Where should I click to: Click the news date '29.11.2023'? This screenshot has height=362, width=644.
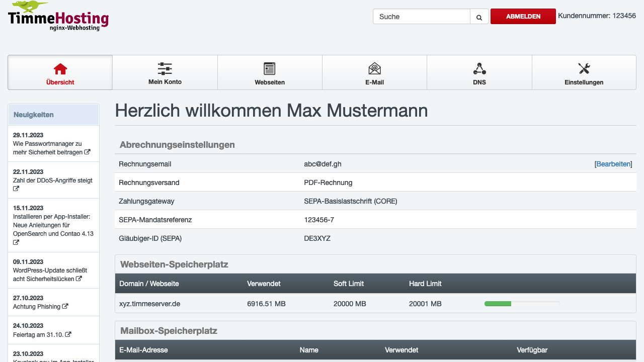click(28, 135)
